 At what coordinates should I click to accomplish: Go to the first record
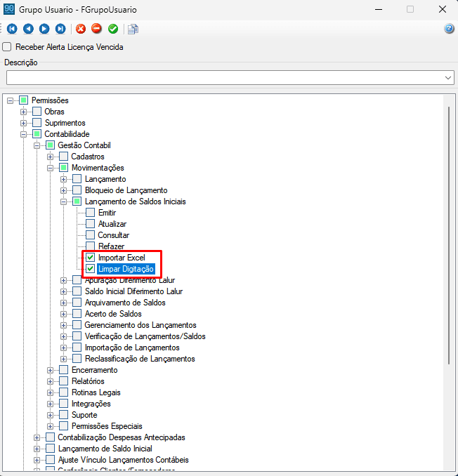[12, 29]
